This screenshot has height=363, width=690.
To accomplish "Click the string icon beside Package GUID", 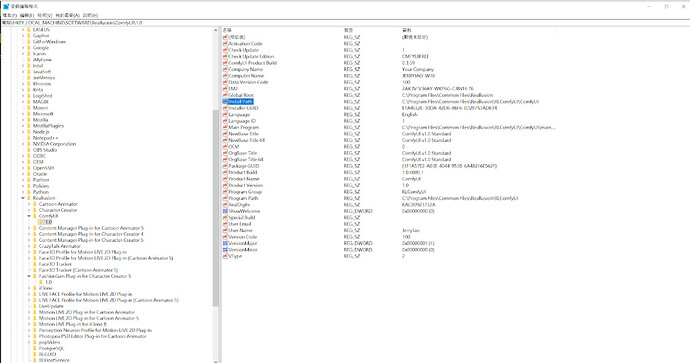I will pos(225,166).
